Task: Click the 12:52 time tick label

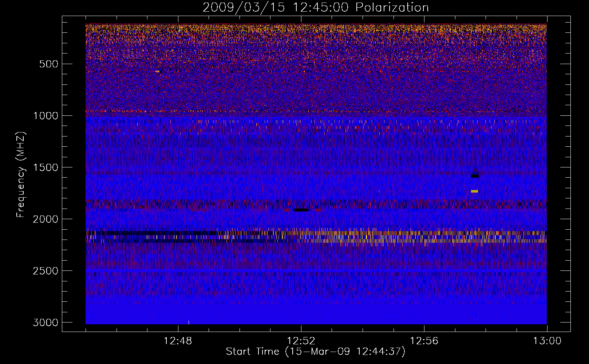Action: [301, 341]
